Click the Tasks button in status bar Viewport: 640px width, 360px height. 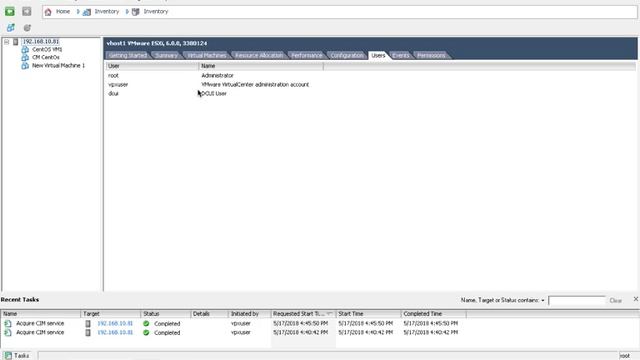[17, 356]
